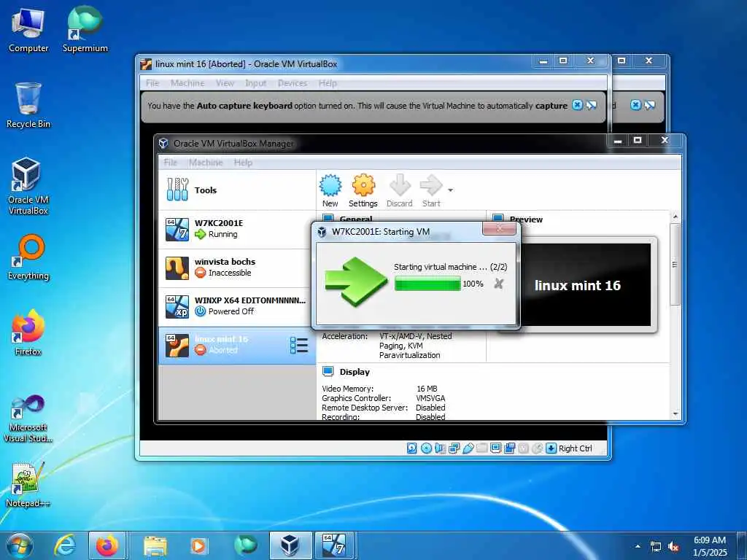The width and height of the screenshot is (747, 560).
Task: Dismiss the Auto capture keyboard notification
Action: pyautogui.click(x=578, y=105)
